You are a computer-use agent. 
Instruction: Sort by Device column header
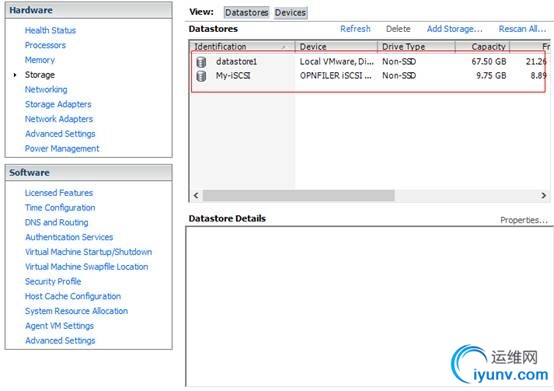tap(336, 47)
